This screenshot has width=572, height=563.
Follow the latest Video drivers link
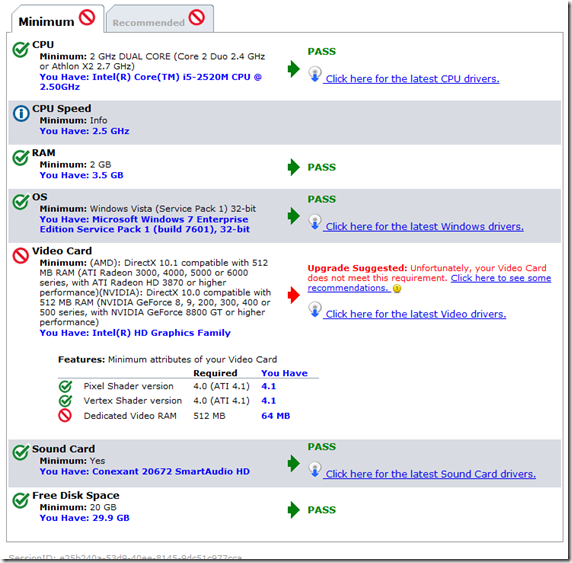click(x=415, y=314)
